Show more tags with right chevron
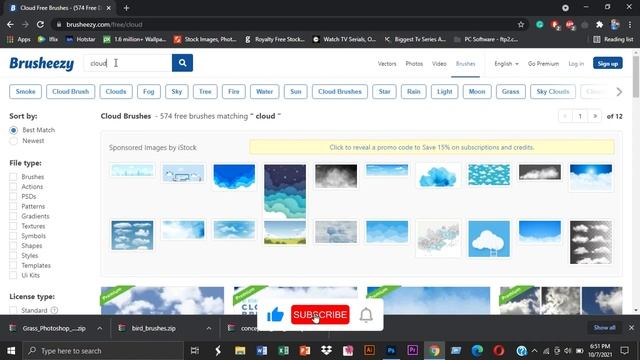This screenshot has width=640, height=360. coord(619,92)
